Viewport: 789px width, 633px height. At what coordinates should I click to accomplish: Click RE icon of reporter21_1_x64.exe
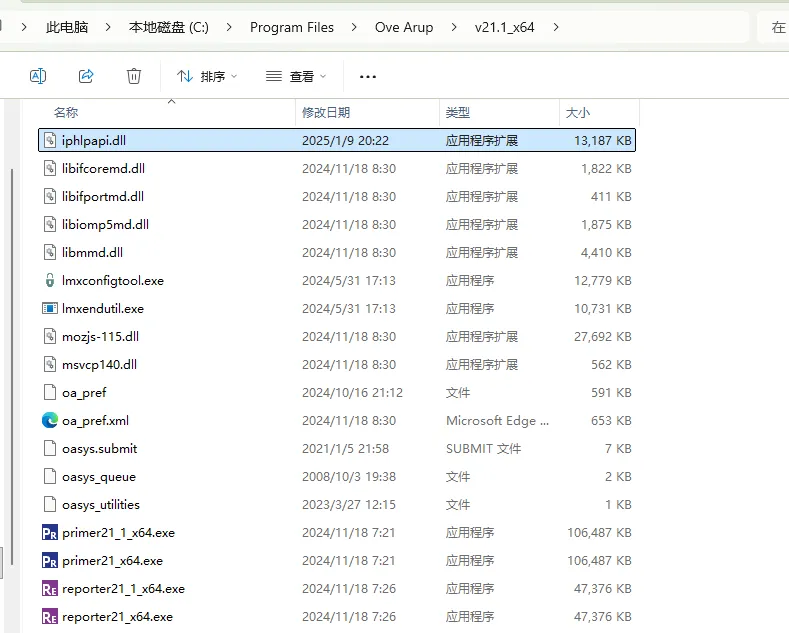point(50,589)
